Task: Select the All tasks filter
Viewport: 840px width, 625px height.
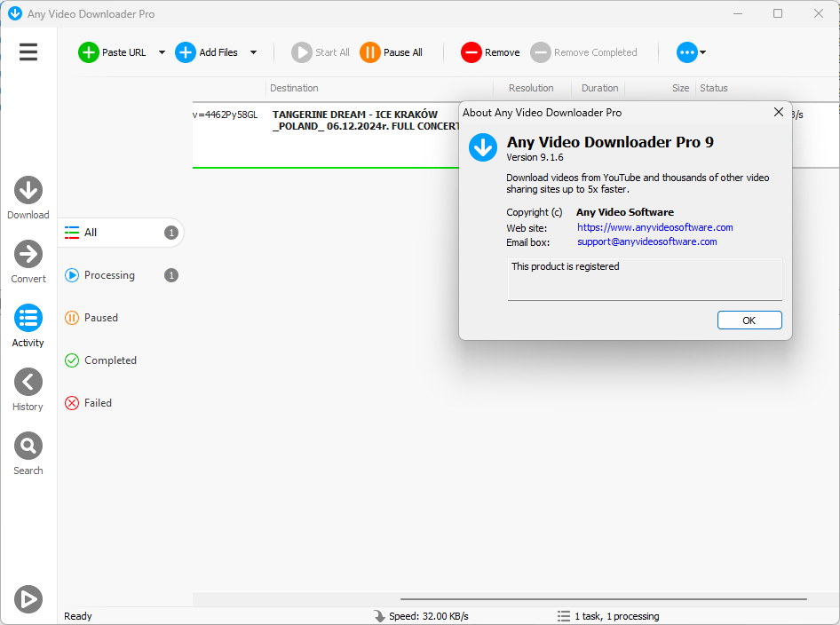Action: (x=122, y=233)
